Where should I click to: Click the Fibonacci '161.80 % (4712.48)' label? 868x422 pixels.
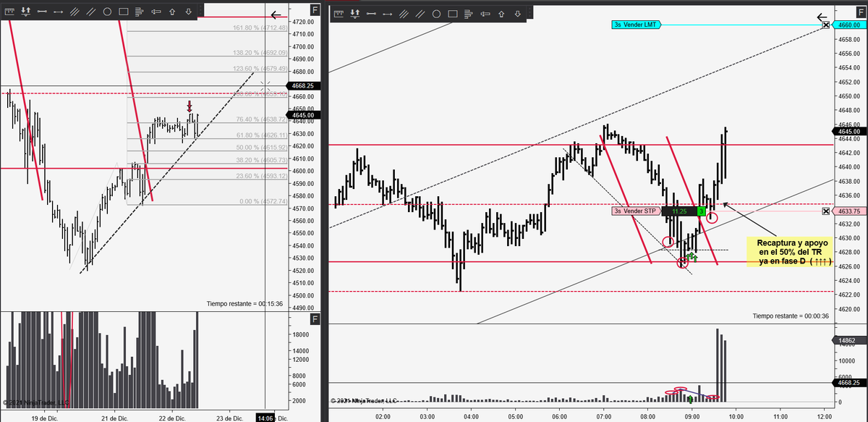tap(260, 28)
